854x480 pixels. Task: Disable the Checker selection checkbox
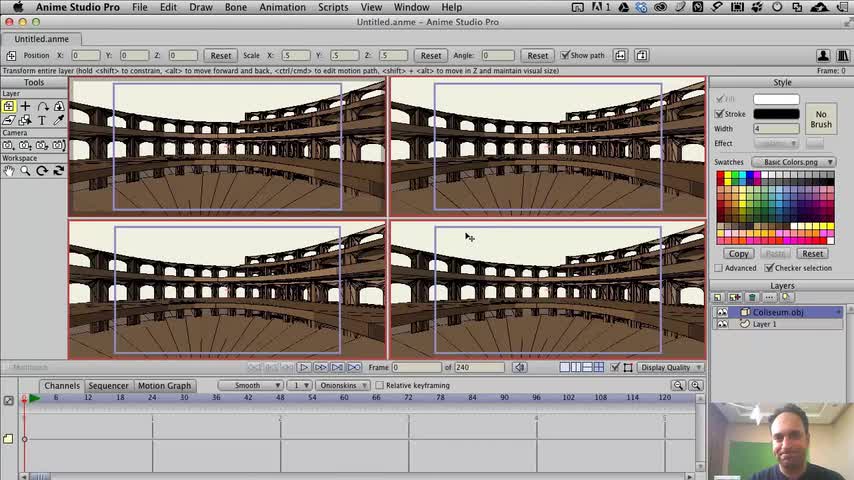(769, 268)
